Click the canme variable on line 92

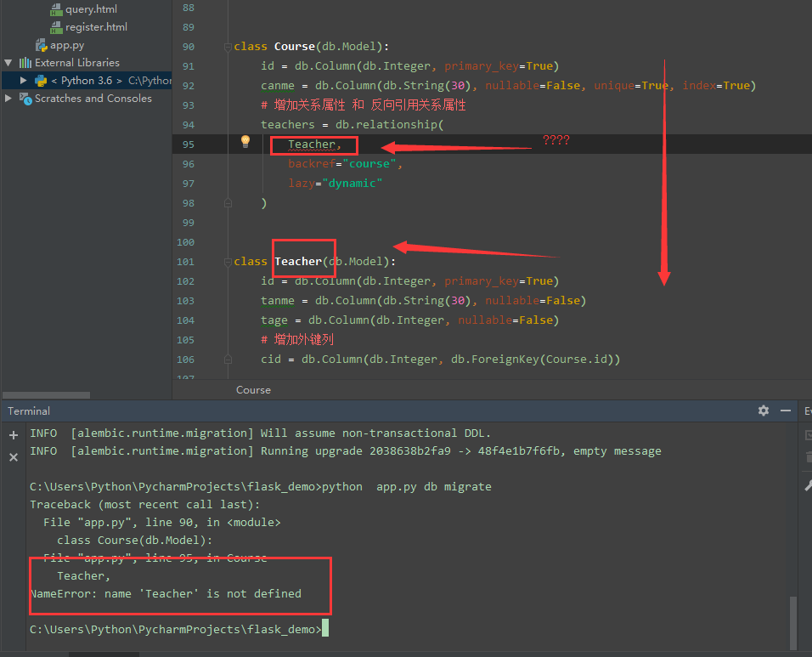pos(278,86)
